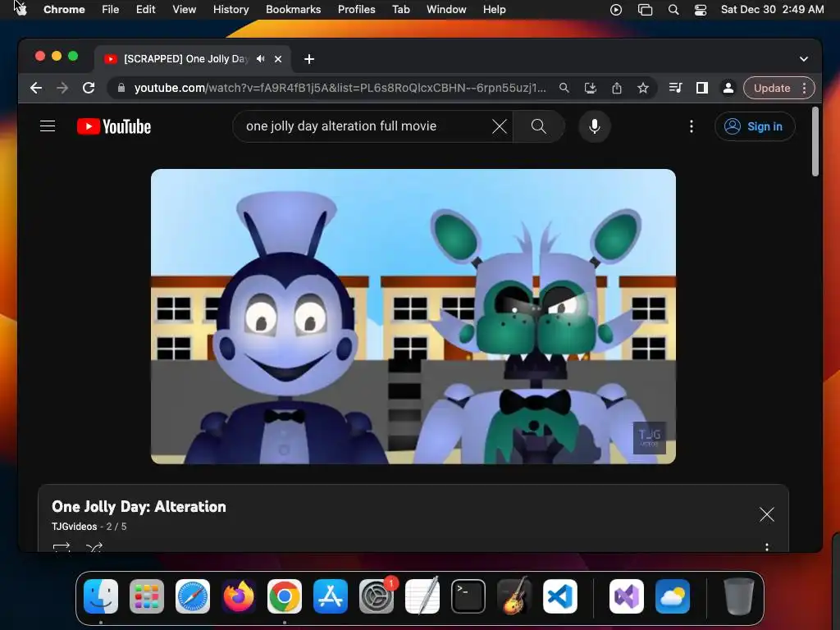Reload the YouTube page
The width and height of the screenshot is (840, 630).
click(x=89, y=88)
